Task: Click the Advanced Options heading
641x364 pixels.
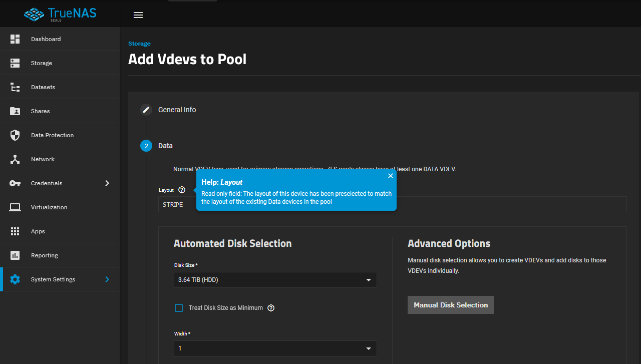Action: pos(449,243)
